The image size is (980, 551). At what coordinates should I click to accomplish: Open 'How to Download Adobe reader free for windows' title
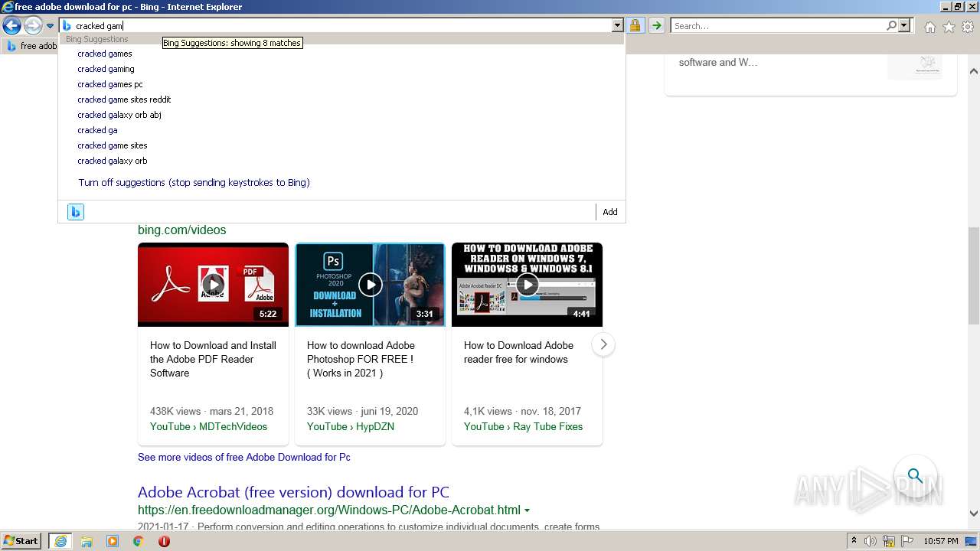coord(518,352)
